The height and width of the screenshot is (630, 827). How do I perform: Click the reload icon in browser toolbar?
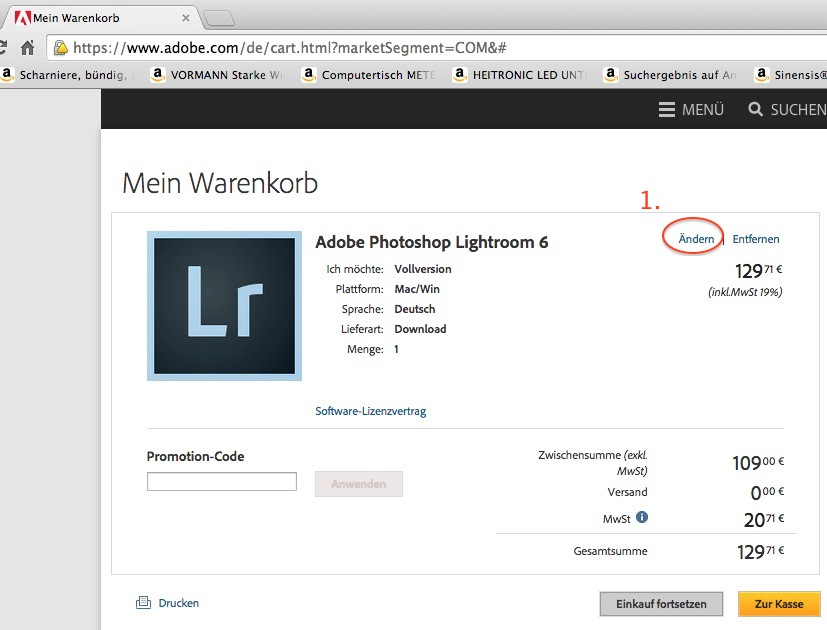[3, 47]
